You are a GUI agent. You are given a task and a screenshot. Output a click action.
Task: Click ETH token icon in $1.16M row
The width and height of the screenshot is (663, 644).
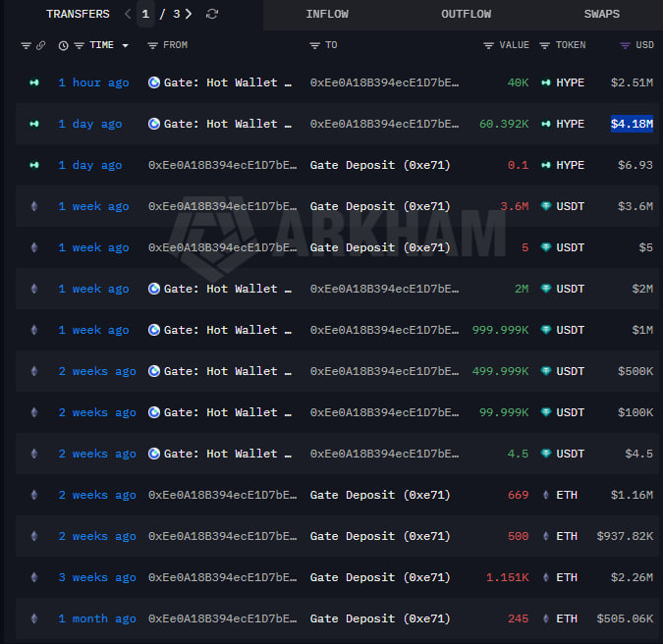tap(546, 495)
